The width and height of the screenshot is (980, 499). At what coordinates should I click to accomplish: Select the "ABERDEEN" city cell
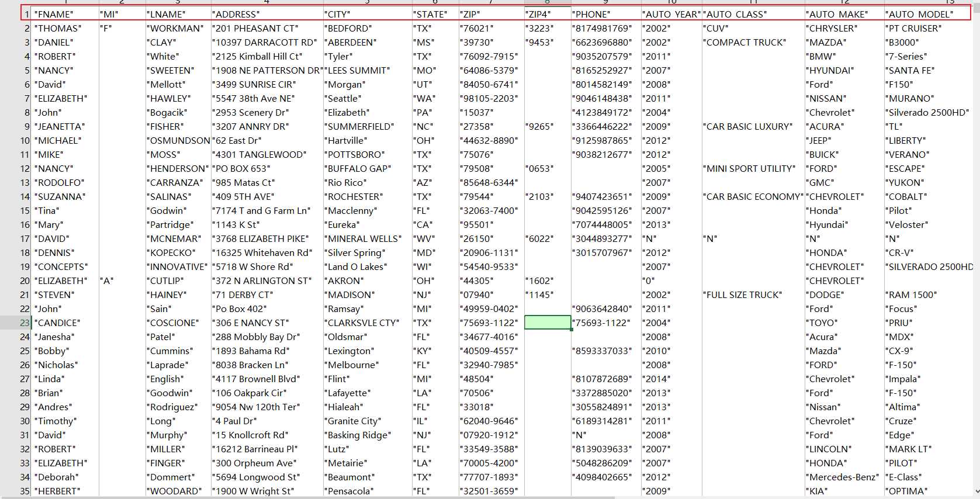pyautogui.click(x=368, y=42)
